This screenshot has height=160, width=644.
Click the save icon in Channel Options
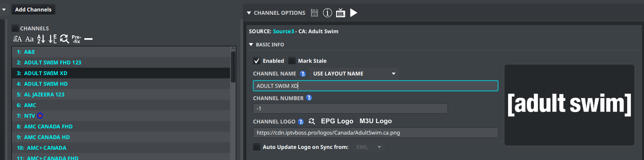(x=314, y=13)
